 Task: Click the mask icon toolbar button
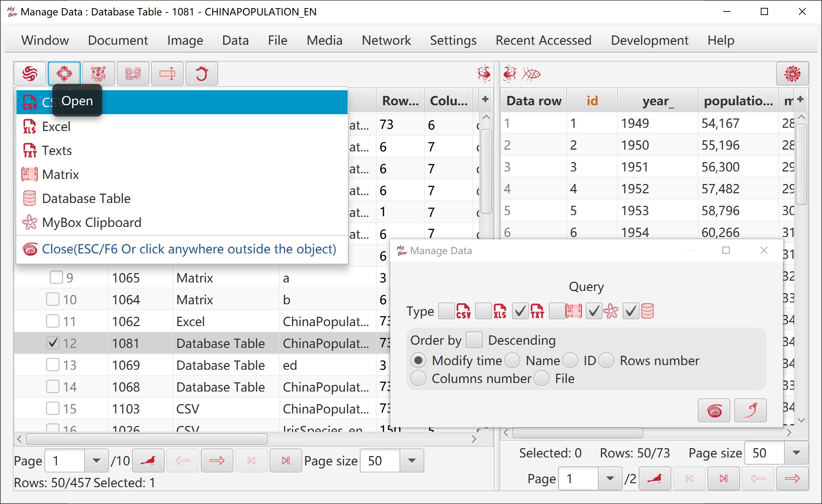pyautogui.click(x=98, y=74)
